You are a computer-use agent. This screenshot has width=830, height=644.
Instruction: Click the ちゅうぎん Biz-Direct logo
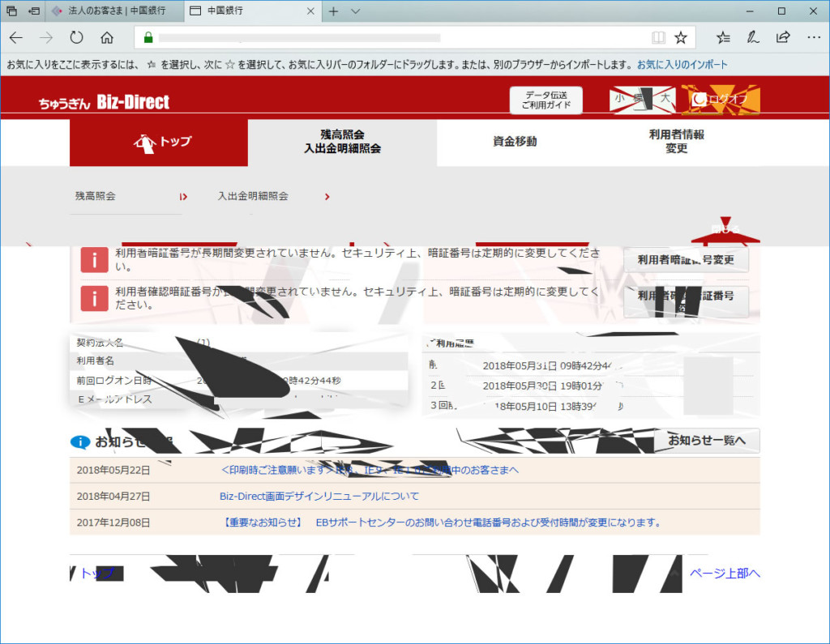(104, 102)
